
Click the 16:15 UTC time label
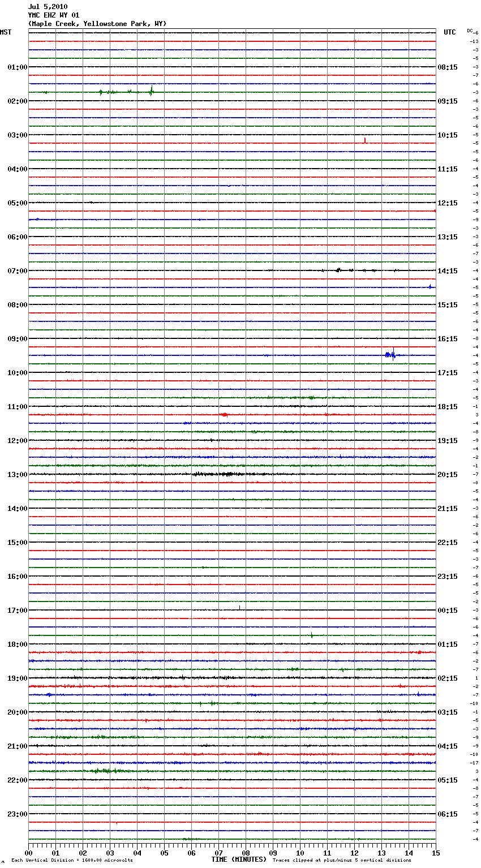click(x=448, y=339)
